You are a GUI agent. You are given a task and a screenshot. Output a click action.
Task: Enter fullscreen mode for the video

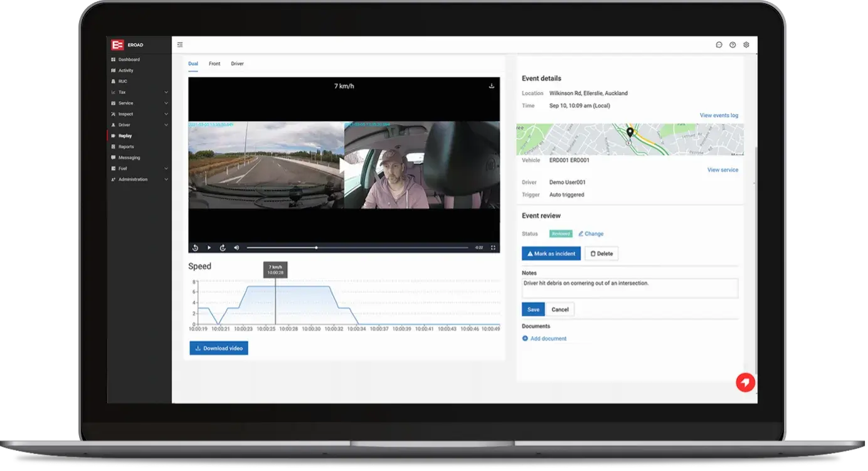point(493,248)
